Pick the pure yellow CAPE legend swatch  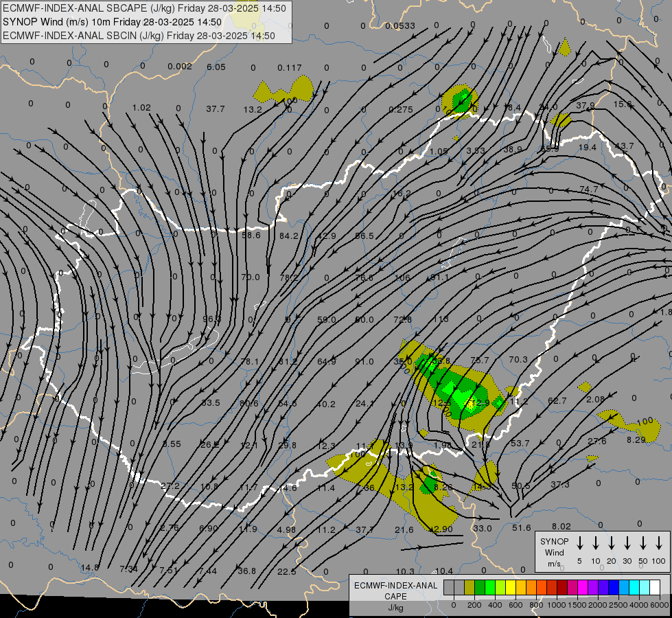(x=511, y=588)
